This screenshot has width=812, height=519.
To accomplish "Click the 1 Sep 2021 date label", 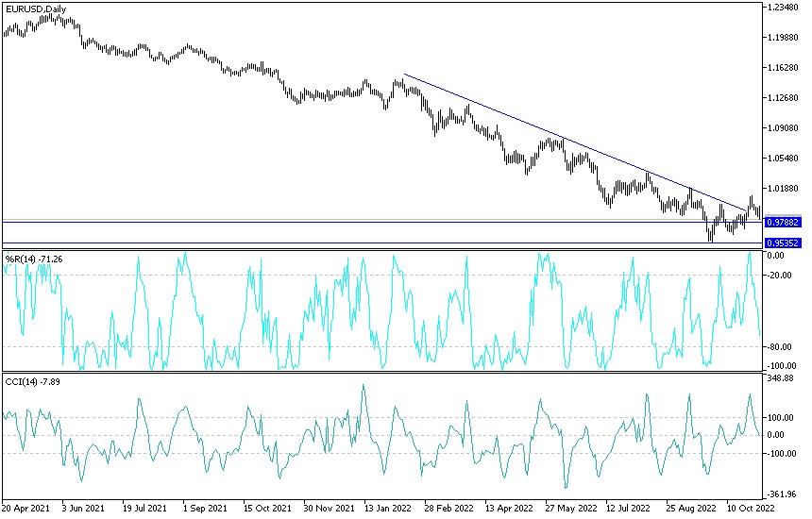I will pyautogui.click(x=205, y=508).
